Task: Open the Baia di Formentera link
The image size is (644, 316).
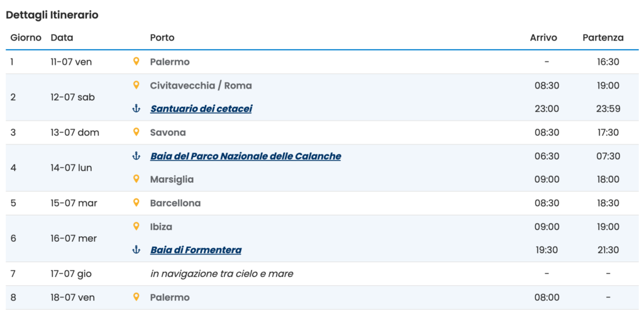Action: [196, 250]
